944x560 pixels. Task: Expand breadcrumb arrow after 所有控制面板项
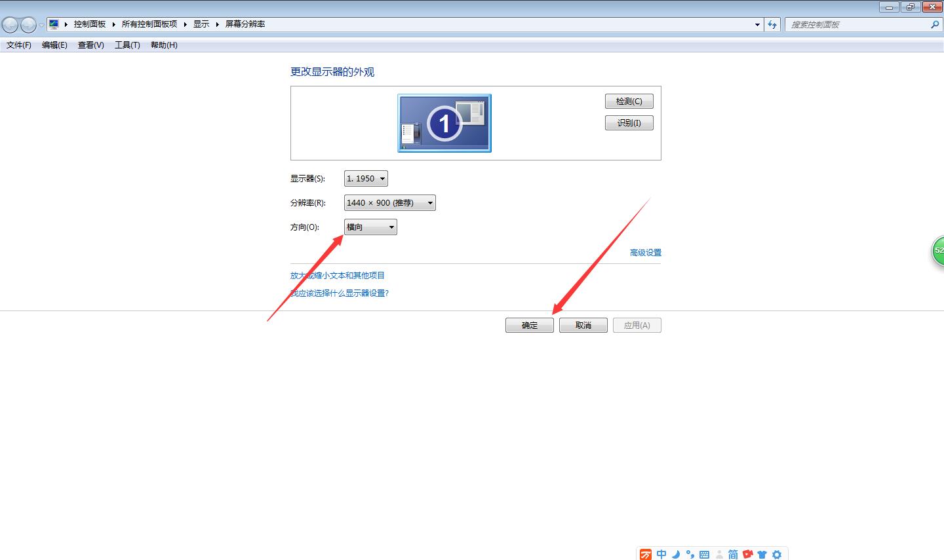pos(186,24)
